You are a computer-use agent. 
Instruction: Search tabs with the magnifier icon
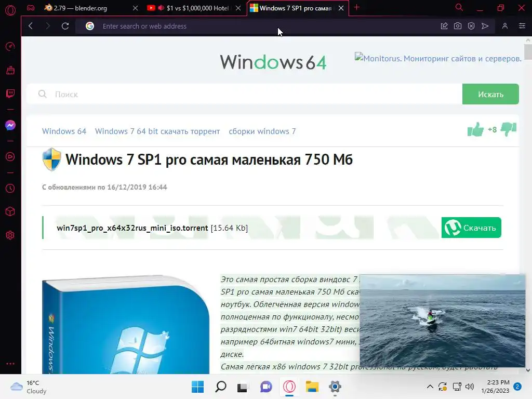pyautogui.click(x=459, y=7)
